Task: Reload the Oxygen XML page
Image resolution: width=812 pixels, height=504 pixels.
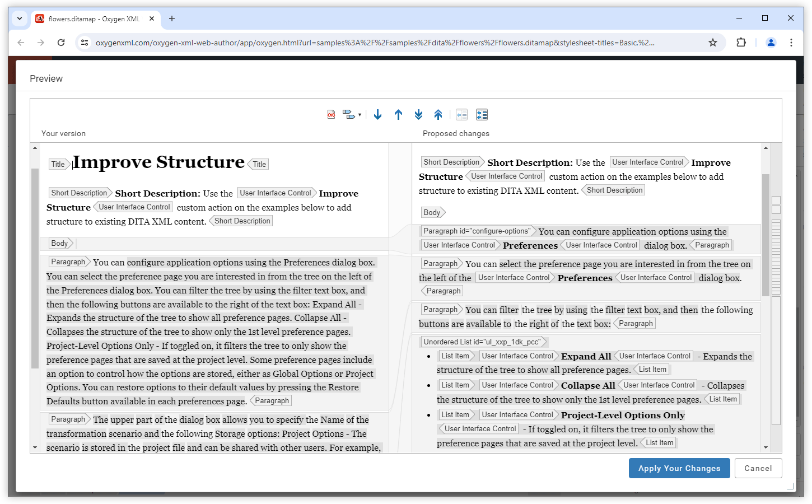Action: click(61, 43)
